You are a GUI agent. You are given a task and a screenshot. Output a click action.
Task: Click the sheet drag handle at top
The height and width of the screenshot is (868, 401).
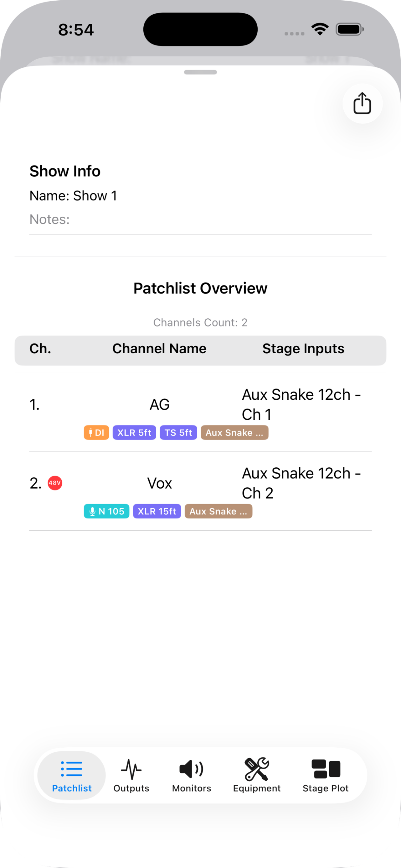(x=200, y=72)
